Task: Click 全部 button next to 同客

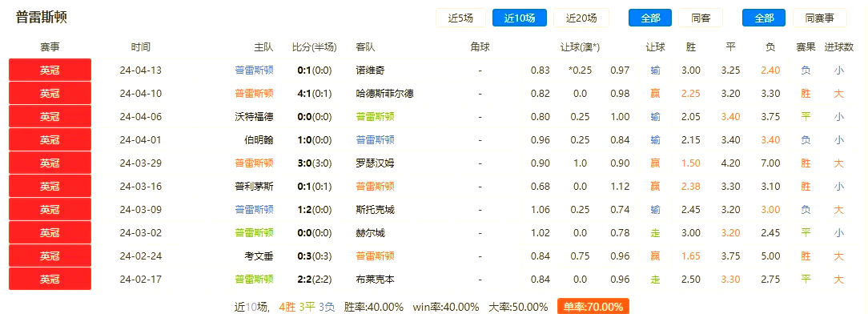Action: tap(650, 18)
